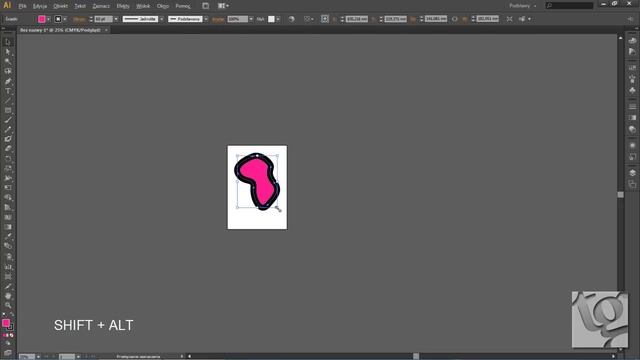Select the untitled document tab
This screenshot has width=640, height=360.
click(x=60, y=30)
